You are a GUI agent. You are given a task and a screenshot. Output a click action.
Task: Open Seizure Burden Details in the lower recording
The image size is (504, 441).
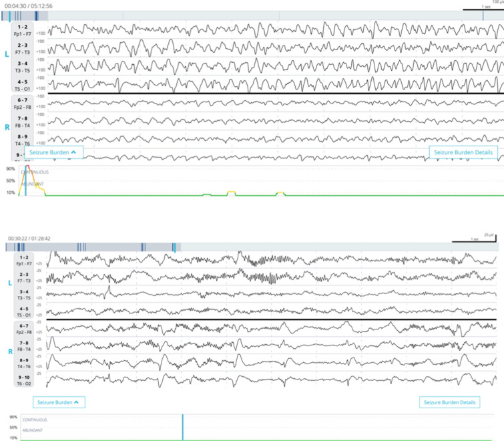tap(450, 402)
